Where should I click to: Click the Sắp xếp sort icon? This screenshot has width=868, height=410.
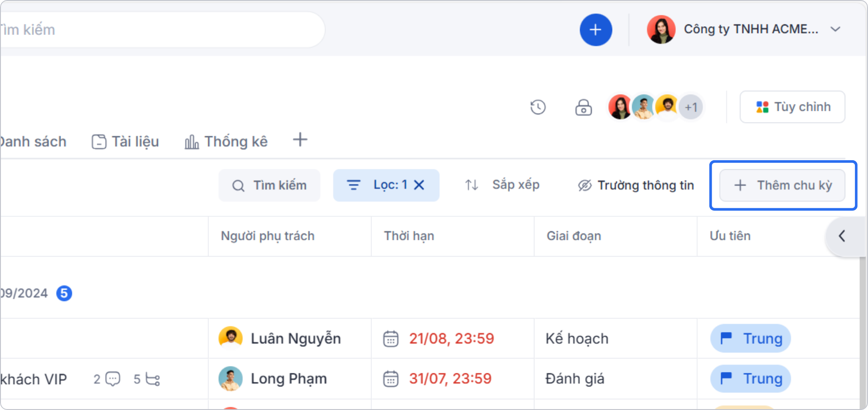coord(471,185)
